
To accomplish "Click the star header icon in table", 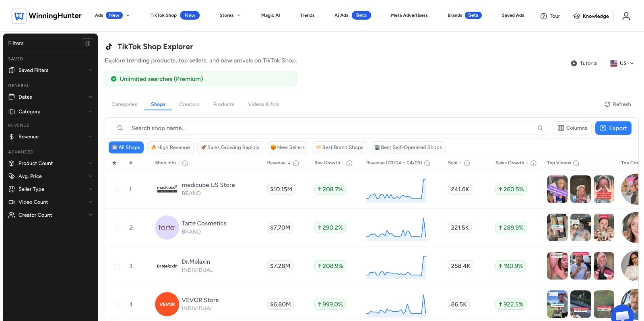I will point(114,163).
